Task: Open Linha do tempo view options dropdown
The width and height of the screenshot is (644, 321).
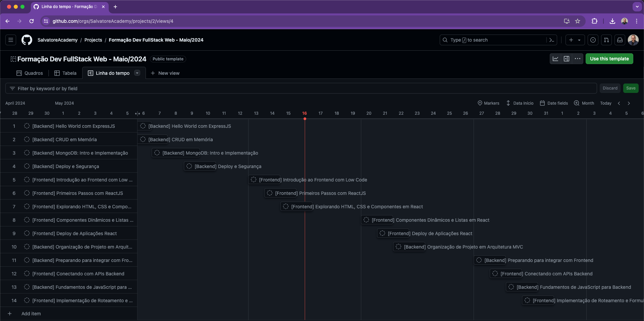Action: tap(137, 73)
